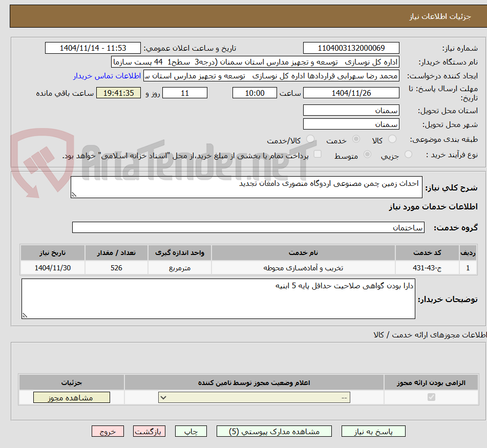Click the چاپ print button
487x448 pixels.
[190, 432]
